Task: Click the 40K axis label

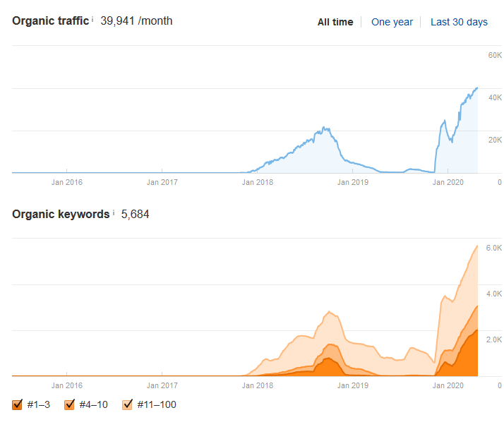Action: [495, 97]
